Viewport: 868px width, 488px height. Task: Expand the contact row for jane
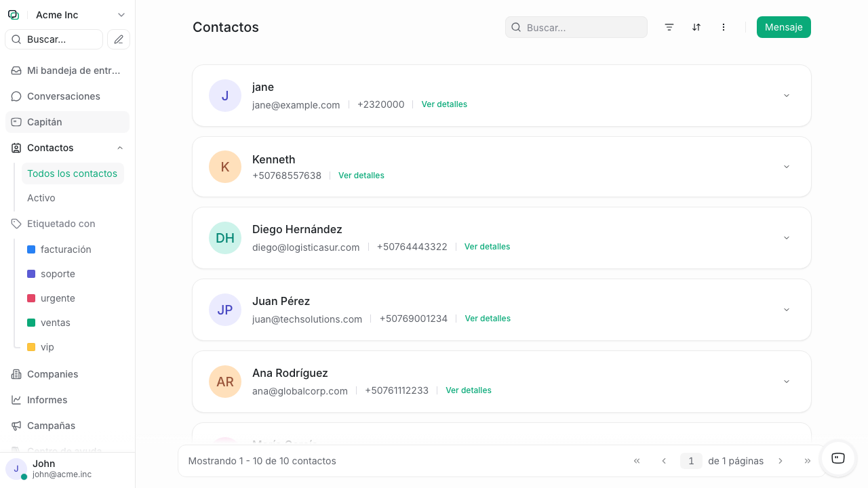[786, 96]
